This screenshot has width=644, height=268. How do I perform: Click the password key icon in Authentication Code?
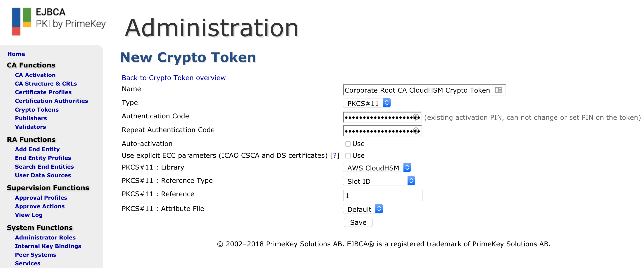click(416, 117)
